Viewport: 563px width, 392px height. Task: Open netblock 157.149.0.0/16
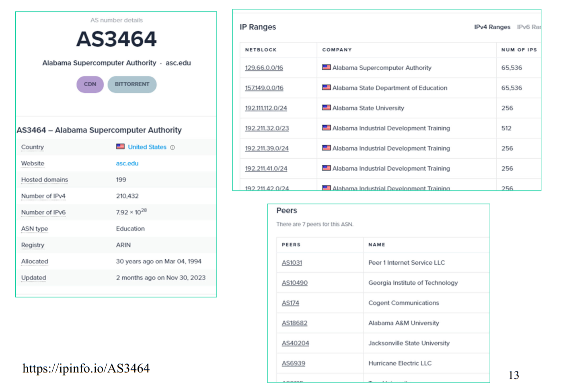[264, 88]
